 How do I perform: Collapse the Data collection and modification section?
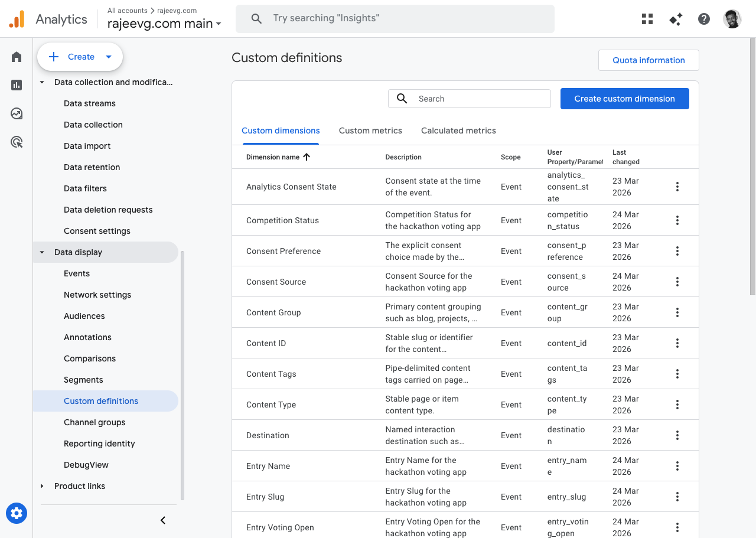pos(42,82)
